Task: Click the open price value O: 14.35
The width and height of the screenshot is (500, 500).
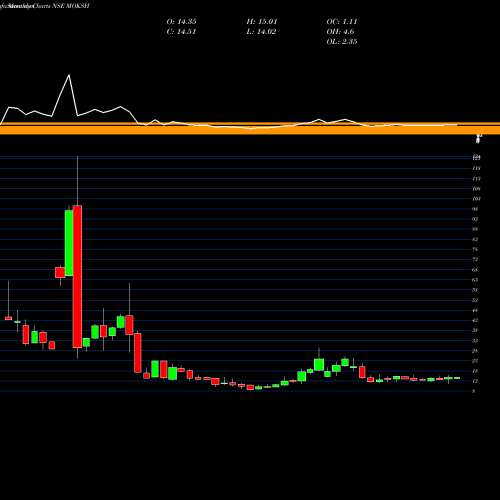Action: (181, 22)
